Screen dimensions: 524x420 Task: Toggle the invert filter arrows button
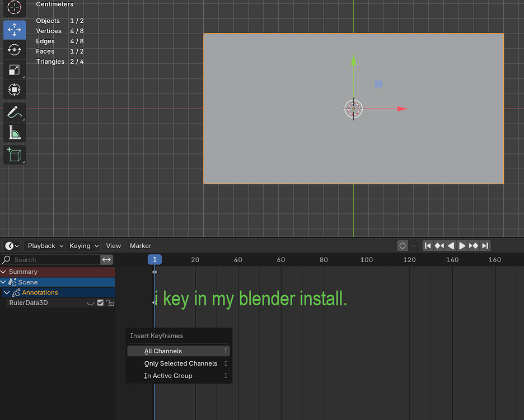click(x=106, y=260)
